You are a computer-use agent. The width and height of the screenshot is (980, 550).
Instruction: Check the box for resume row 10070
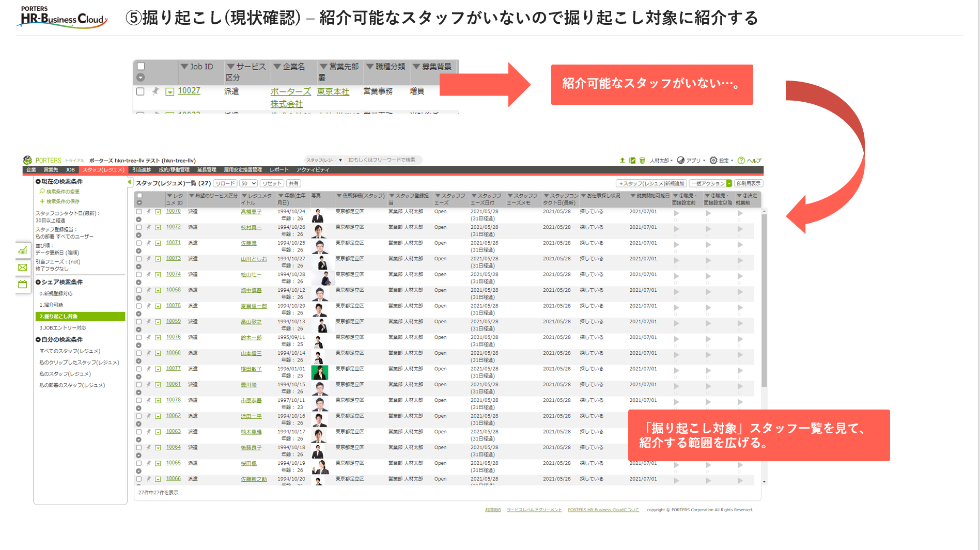click(x=139, y=212)
